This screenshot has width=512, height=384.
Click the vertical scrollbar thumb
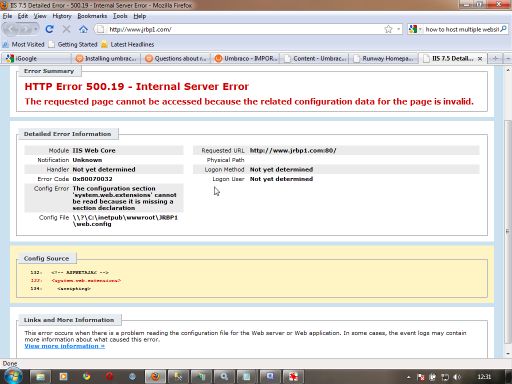[x=508, y=232]
